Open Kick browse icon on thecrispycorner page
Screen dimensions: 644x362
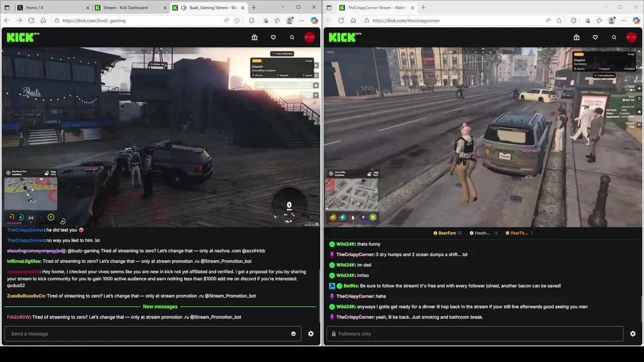(x=577, y=37)
